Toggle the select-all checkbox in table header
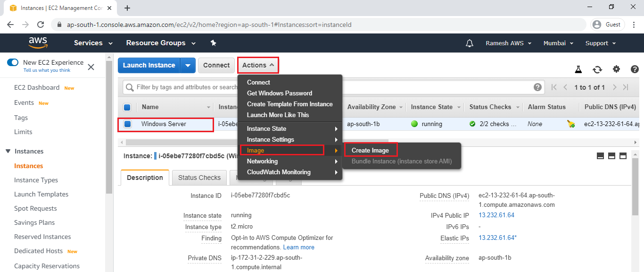 pyautogui.click(x=127, y=107)
